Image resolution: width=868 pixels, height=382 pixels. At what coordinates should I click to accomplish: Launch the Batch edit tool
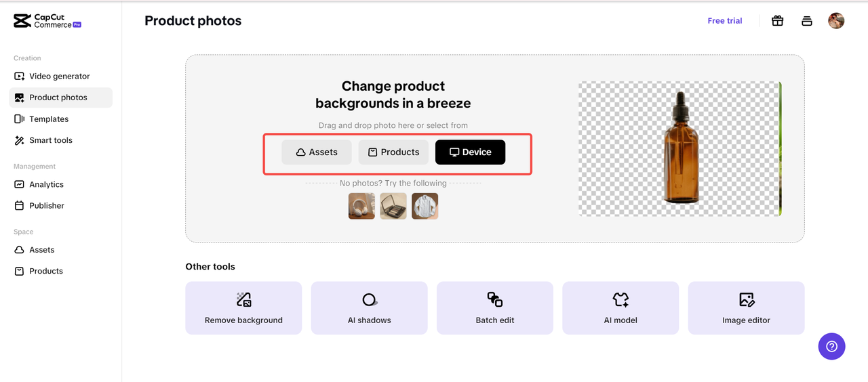pyautogui.click(x=495, y=308)
